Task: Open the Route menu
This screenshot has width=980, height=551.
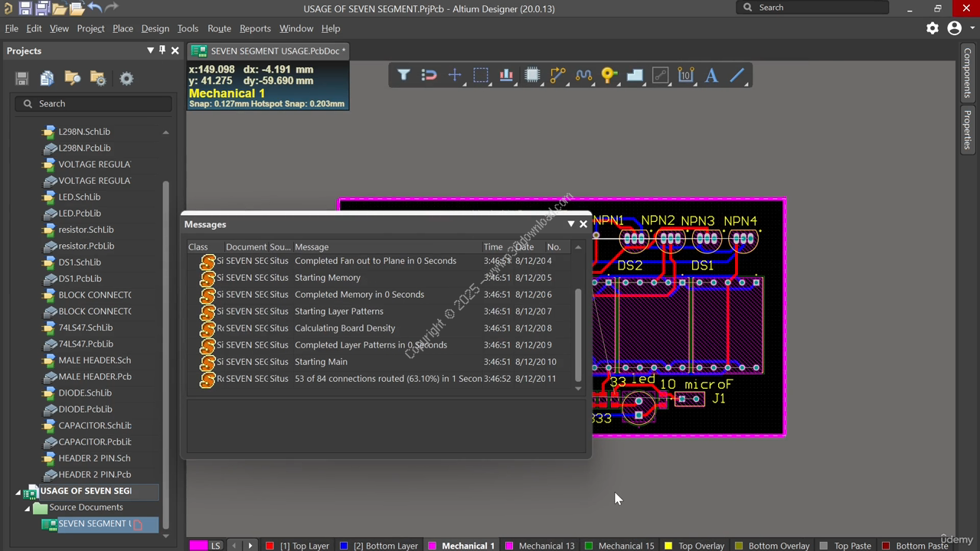Action: click(x=219, y=28)
